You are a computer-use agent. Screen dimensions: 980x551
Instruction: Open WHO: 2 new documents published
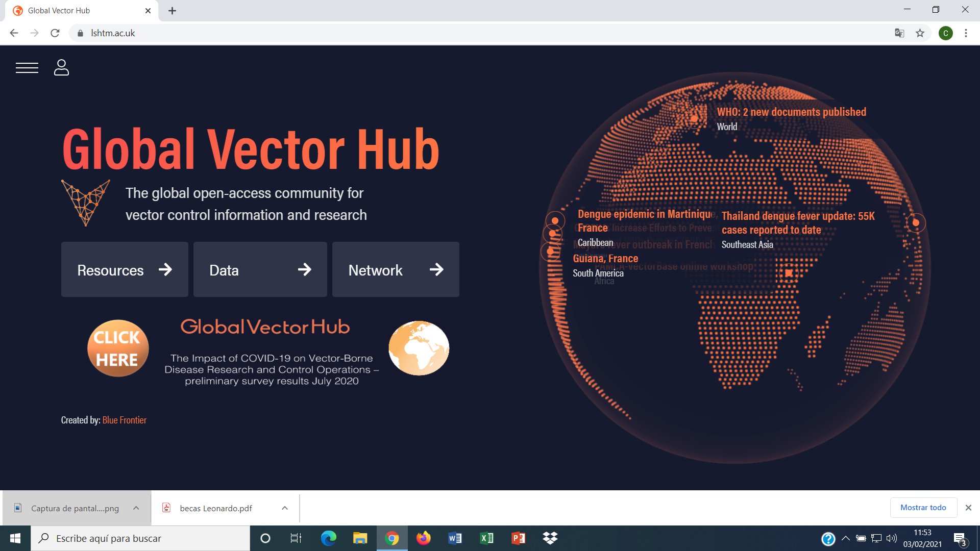791,112
